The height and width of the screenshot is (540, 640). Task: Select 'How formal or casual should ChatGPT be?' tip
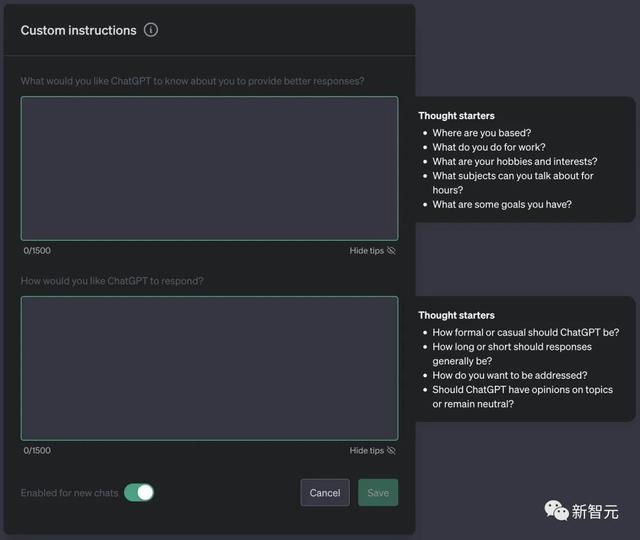(x=525, y=333)
